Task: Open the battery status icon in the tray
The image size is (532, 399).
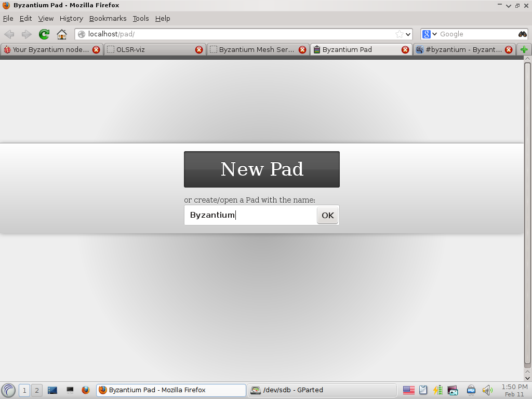Action: [x=437, y=390]
